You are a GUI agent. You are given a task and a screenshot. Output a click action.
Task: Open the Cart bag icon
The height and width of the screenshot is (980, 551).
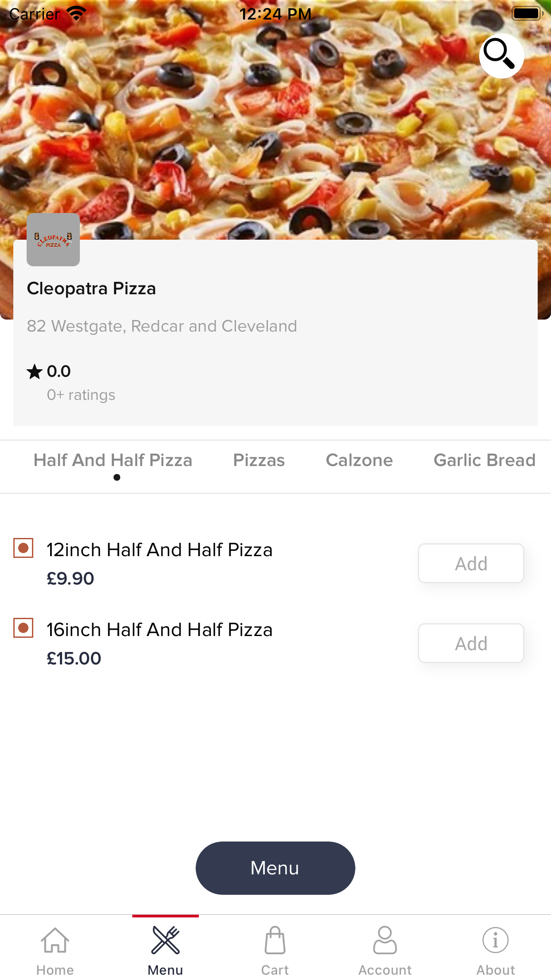[x=275, y=940]
